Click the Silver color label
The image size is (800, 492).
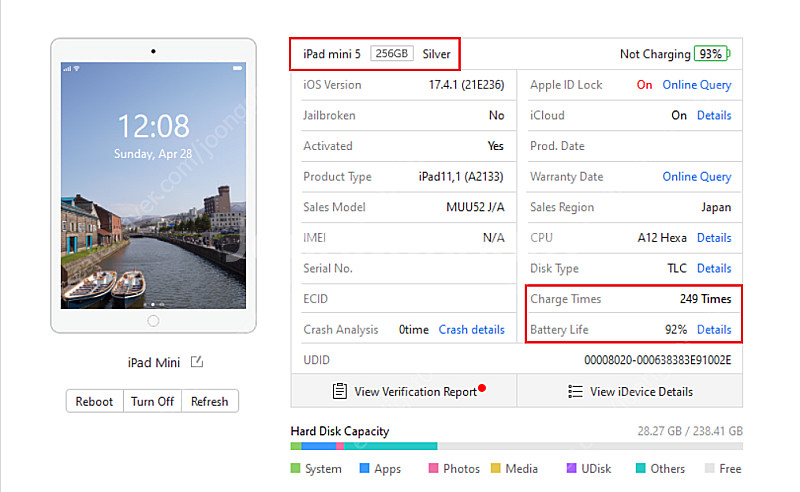coord(436,54)
